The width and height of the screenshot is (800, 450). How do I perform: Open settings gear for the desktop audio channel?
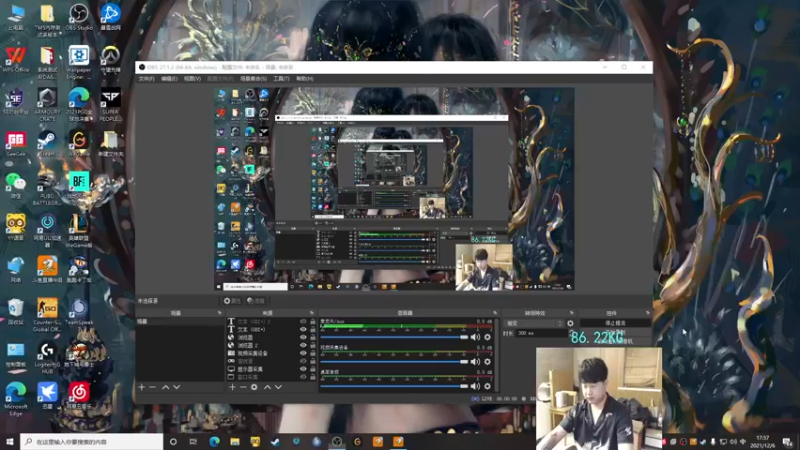pos(487,386)
